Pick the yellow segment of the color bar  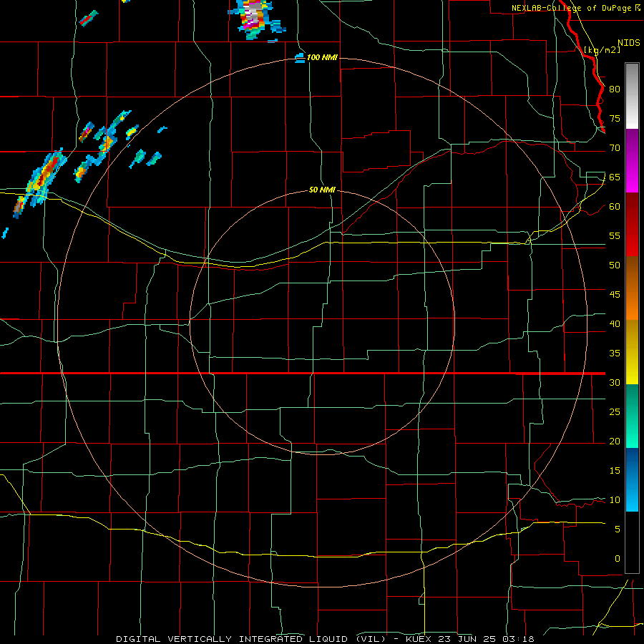(x=632, y=352)
